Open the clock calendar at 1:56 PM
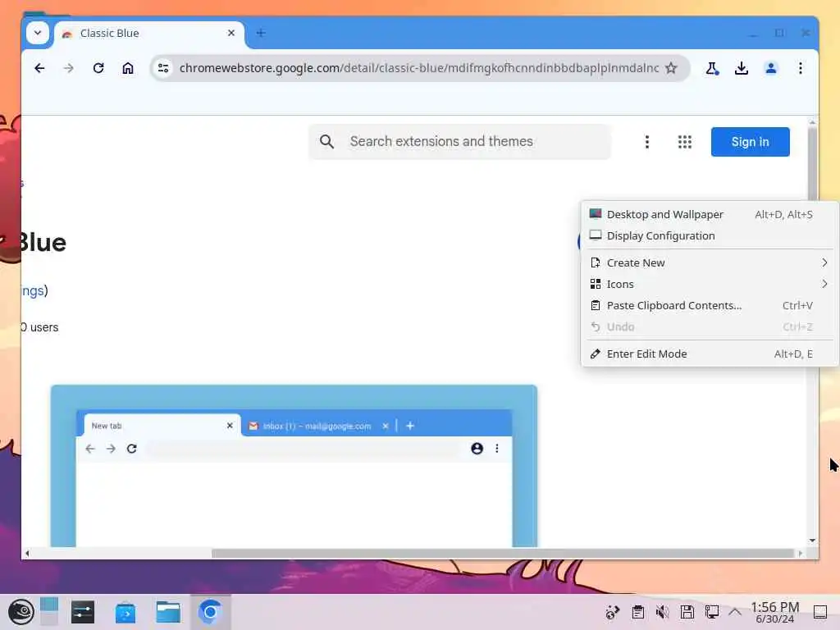The height and width of the screenshot is (630, 840). click(x=774, y=612)
